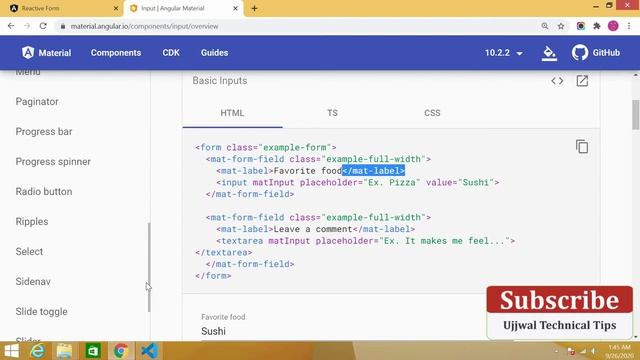Open the Store app in taskbar
The width and height of the screenshot is (640, 360).
(x=93, y=351)
